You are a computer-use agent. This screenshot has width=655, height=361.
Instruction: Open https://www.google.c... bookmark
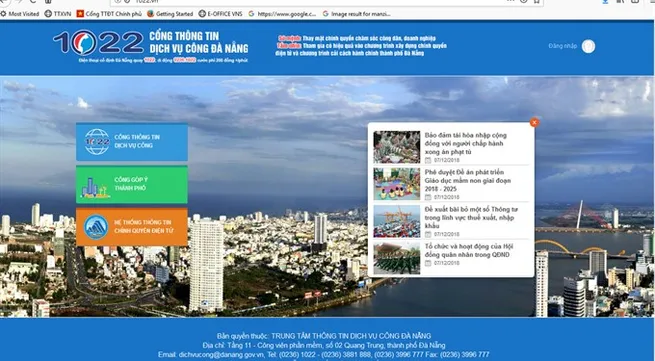[282, 14]
